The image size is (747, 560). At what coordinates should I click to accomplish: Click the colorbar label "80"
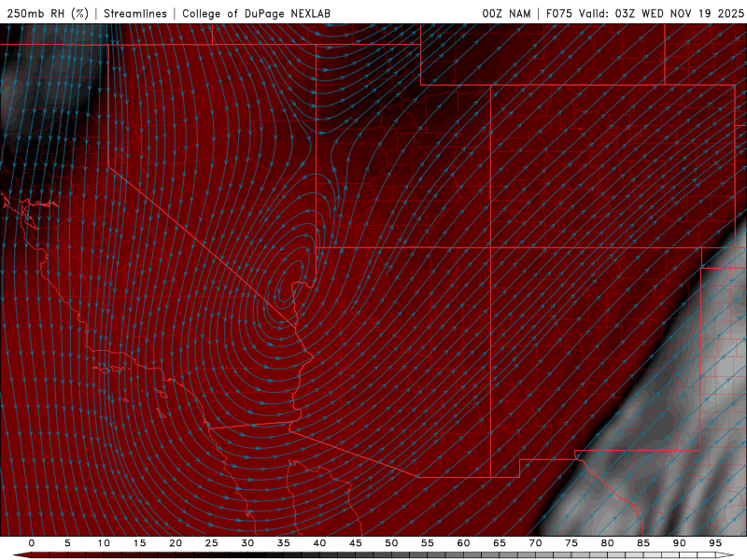coord(607,543)
